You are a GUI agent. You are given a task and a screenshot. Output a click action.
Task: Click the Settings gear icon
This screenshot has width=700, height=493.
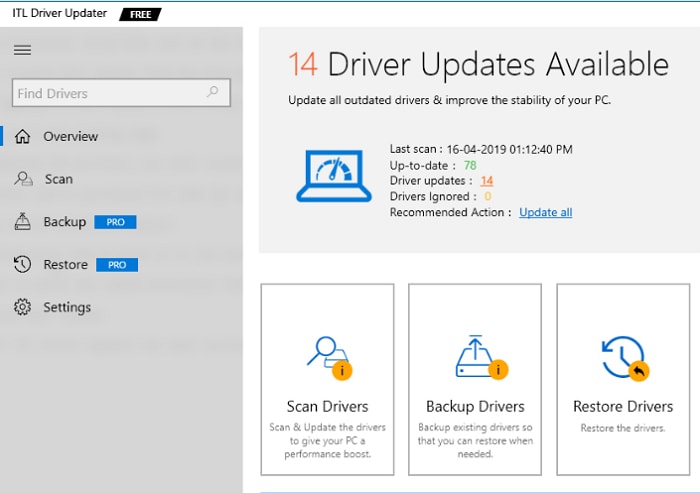[22, 307]
